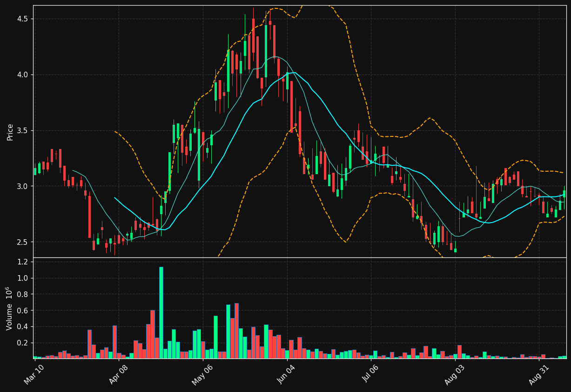571x392 pixels.
Task: Select the Mar 10 date label
Action: tap(34, 374)
